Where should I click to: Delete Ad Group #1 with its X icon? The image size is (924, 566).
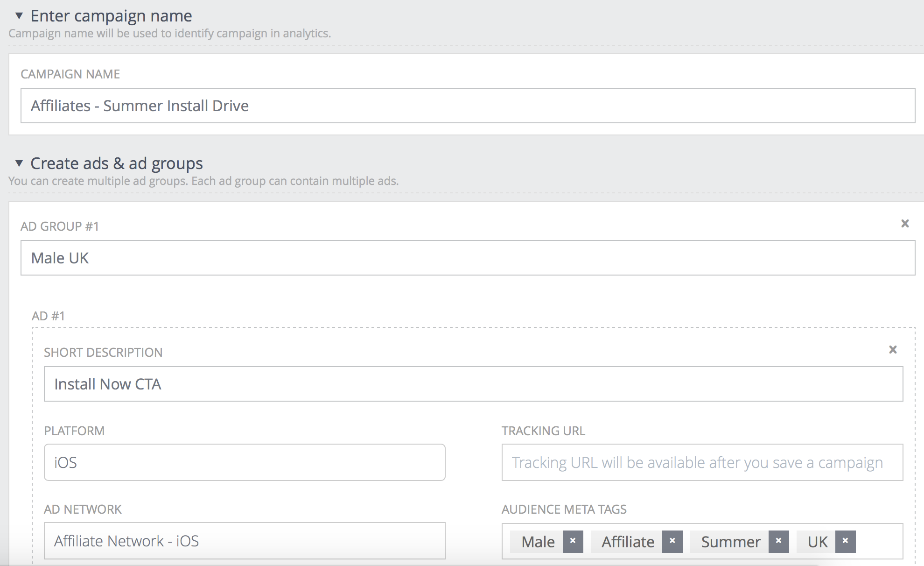pos(905,224)
